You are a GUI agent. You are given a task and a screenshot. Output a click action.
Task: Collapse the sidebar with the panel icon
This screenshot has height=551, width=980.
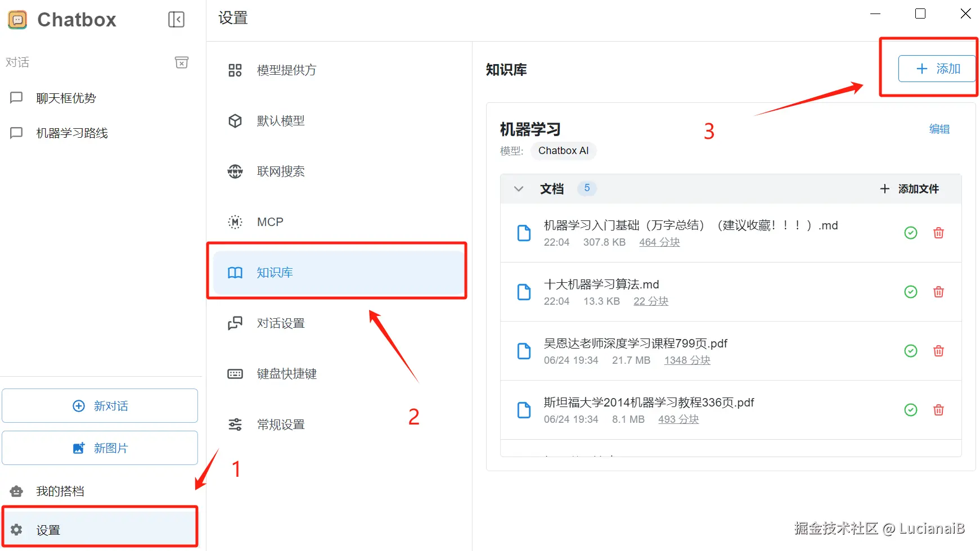tap(176, 19)
